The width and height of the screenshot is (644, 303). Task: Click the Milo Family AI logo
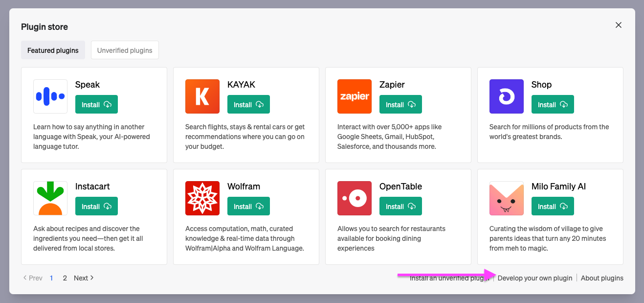507,198
